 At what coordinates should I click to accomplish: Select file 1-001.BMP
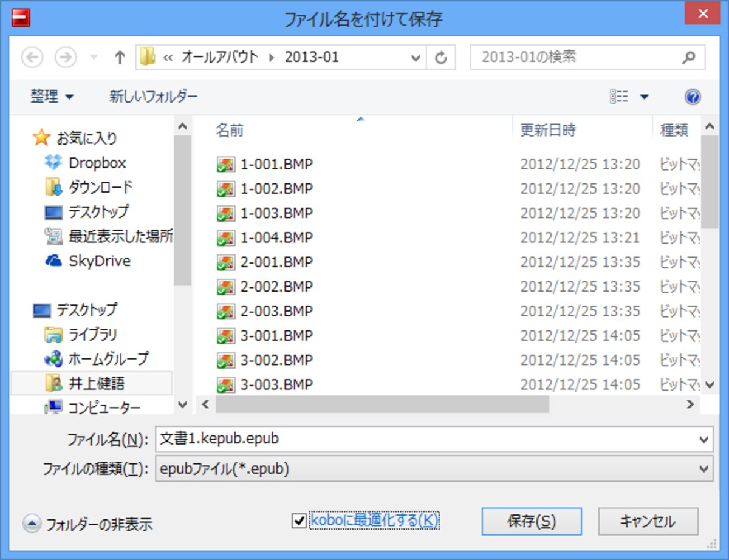coord(277,164)
